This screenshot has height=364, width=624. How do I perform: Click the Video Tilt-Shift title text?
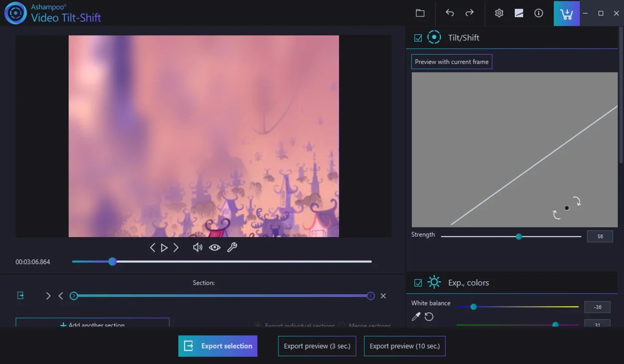66,18
